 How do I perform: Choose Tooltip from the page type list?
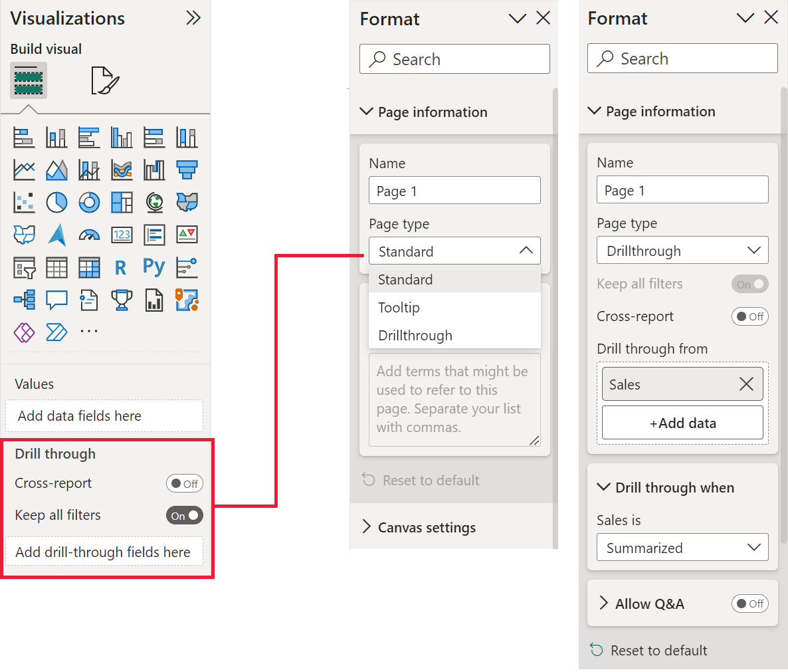pos(399,308)
